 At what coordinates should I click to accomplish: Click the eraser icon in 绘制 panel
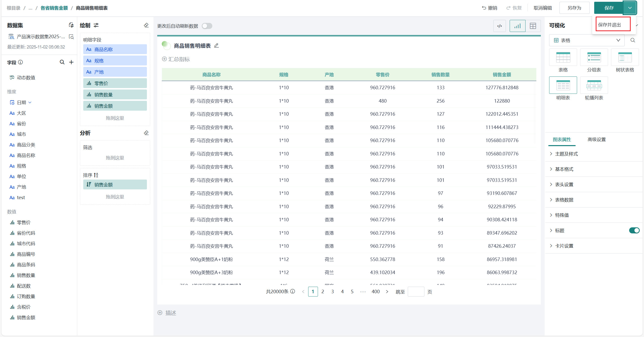(x=146, y=25)
